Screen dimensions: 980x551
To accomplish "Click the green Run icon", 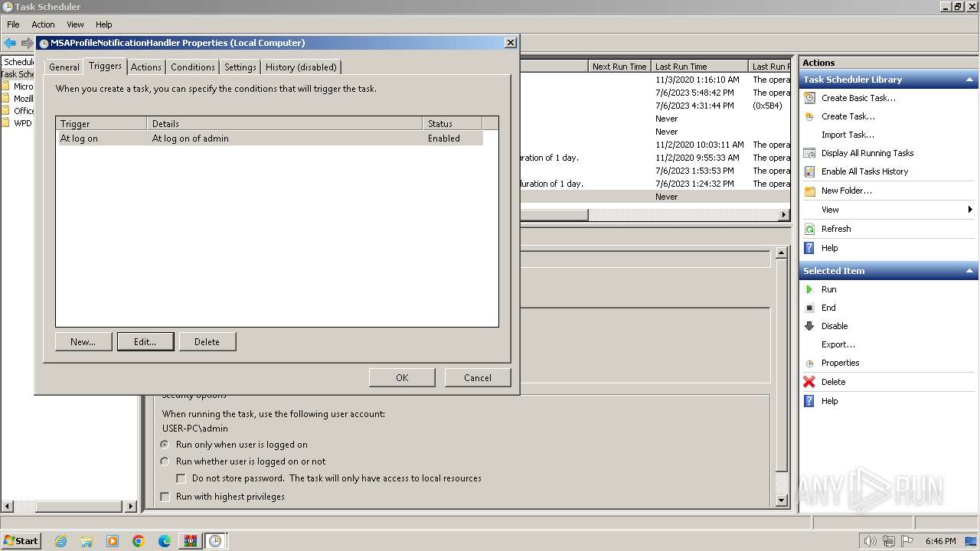I will tap(809, 289).
